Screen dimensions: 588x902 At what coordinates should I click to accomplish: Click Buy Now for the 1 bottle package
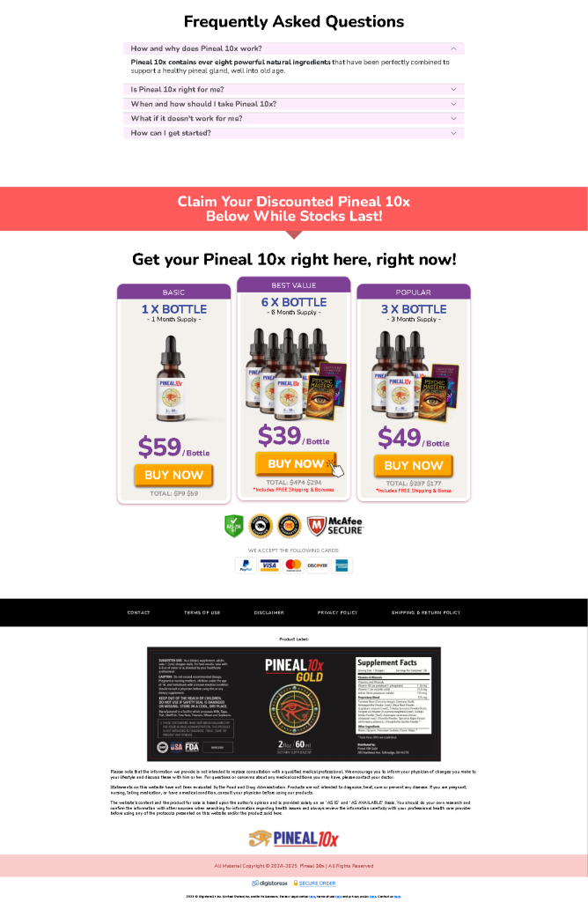tap(173, 475)
